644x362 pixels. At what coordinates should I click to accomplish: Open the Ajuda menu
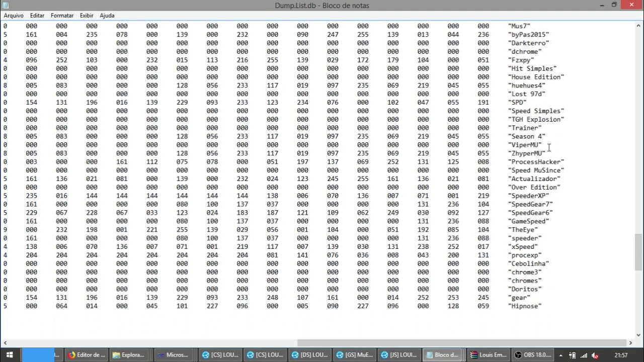click(x=107, y=16)
